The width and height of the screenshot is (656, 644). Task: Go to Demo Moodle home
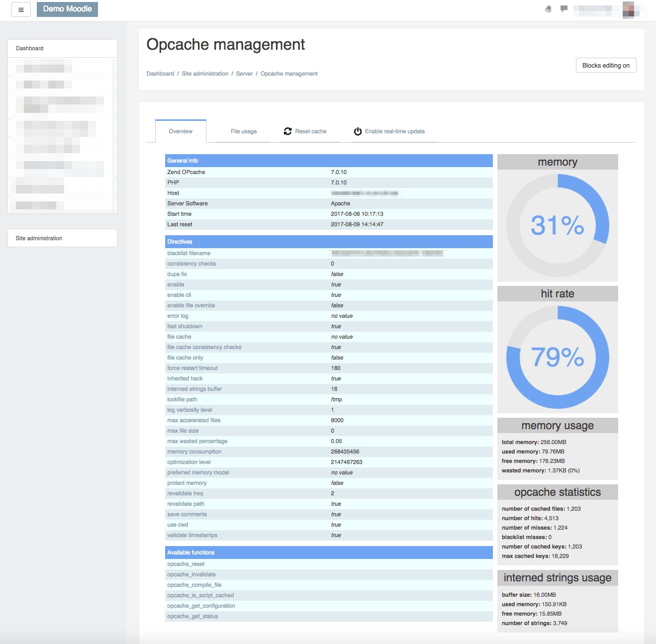point(67,9)
